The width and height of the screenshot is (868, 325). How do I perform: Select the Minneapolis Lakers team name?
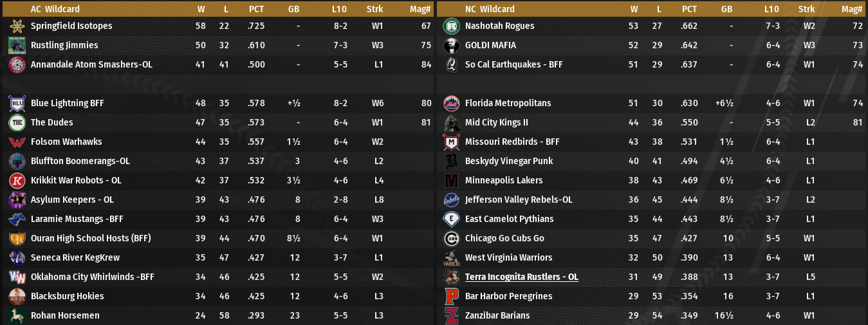point(504,180)
